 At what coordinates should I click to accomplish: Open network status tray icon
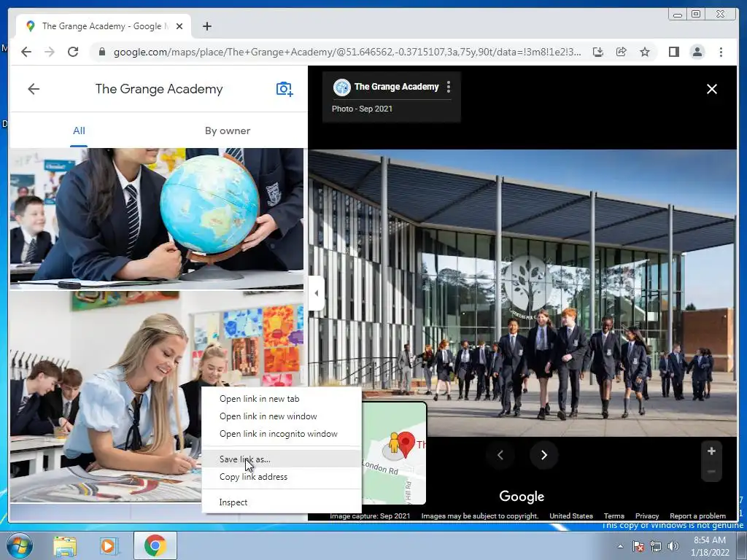(656, 545)
